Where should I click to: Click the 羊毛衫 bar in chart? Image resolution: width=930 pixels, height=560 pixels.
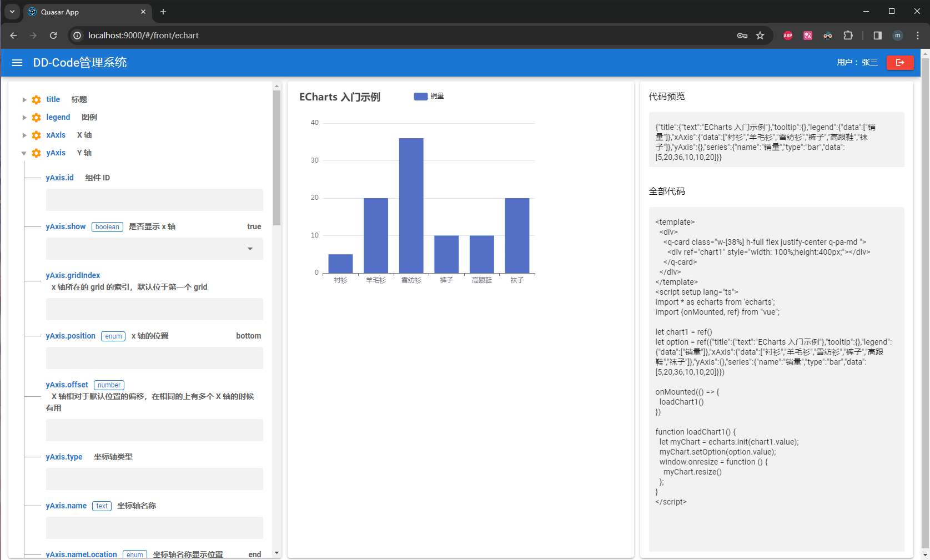click(376, 235)
